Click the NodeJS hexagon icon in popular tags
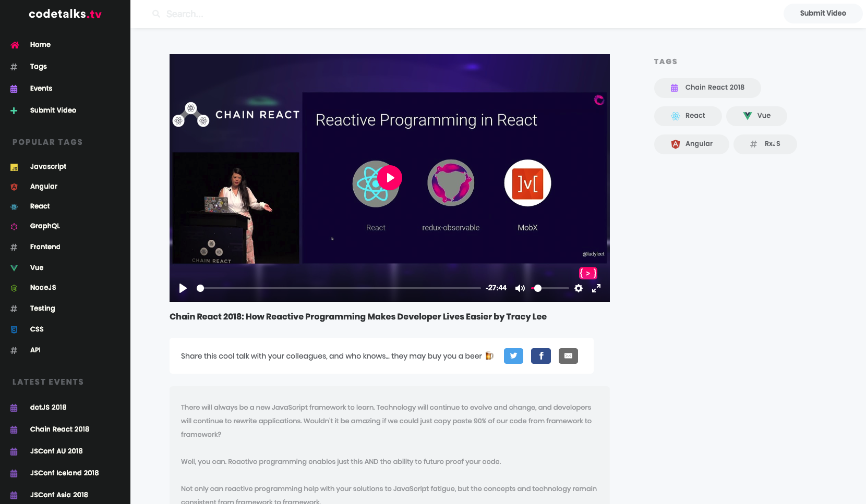Viewport: 866px width, 504px height. click(x=14, y=288)
